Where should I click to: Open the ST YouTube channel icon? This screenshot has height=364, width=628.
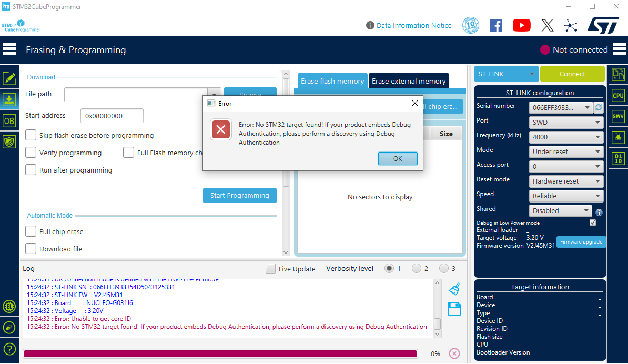click(x=521, y=25)
